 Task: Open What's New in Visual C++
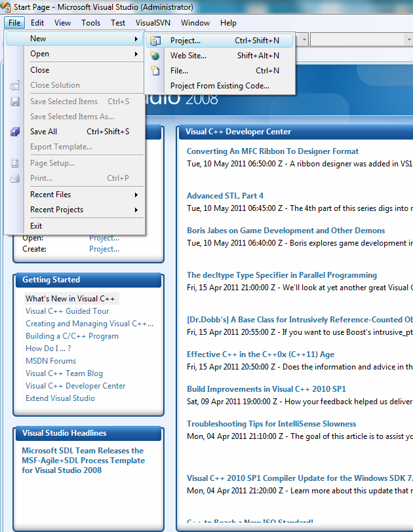tap(70, 299)
